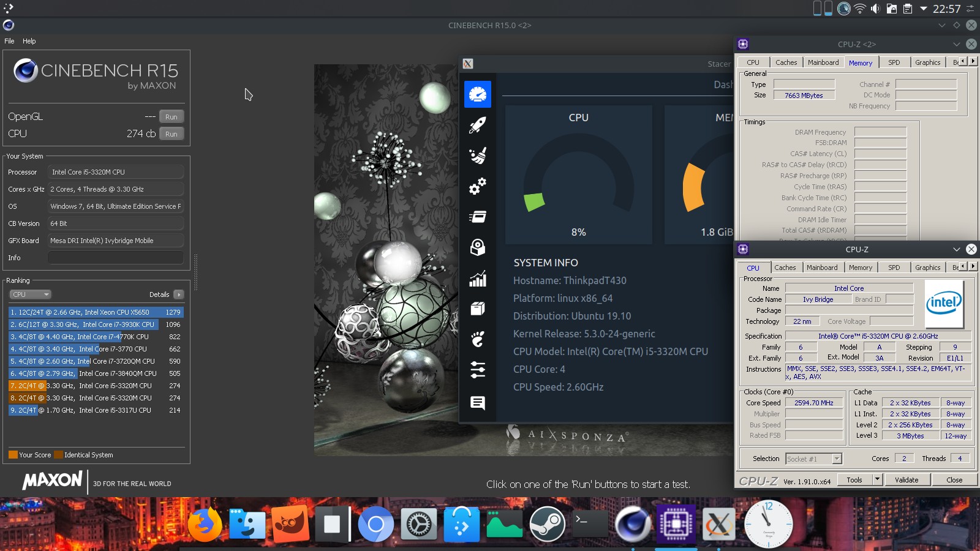Open Stacer Gnome Settings footprint icon
Image resolution: width=980 pixels, height=551 pixels.
pos(478,339)
